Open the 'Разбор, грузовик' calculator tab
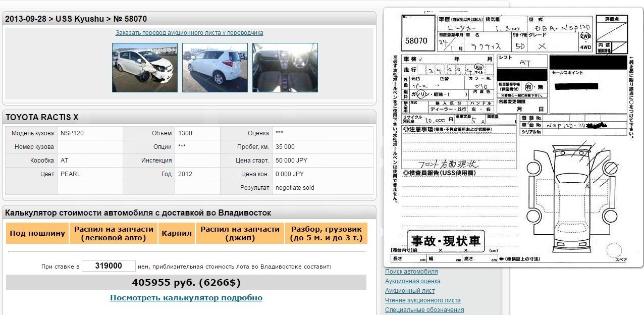 [x=327, y=233]
